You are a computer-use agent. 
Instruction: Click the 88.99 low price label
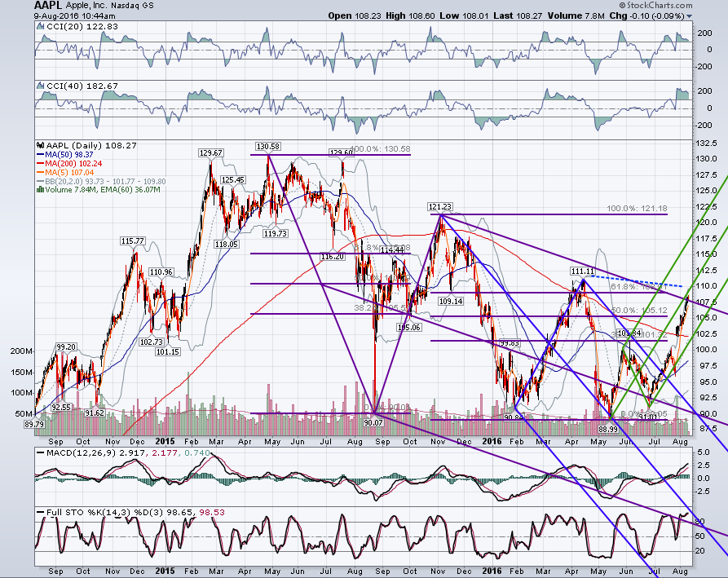(x=607, y=430)
